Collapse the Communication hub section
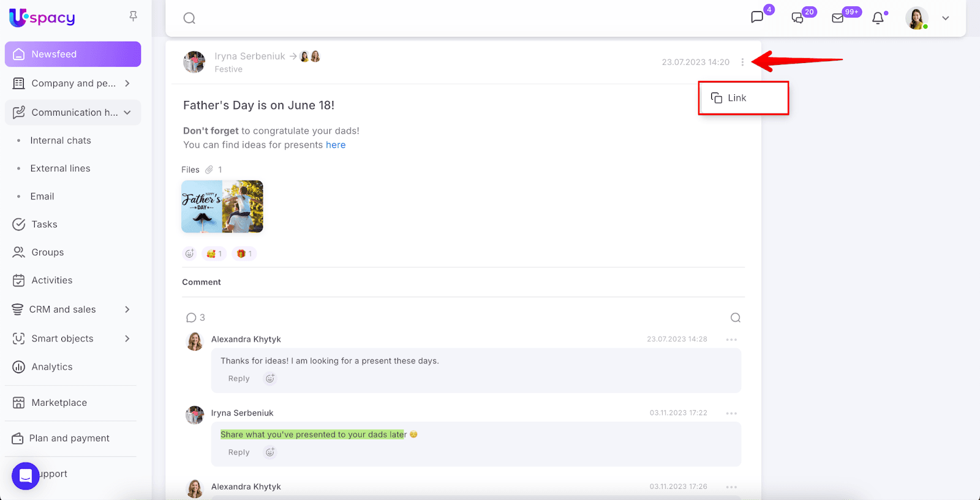Viewport: 980px width, 500px height. (127, 113)
